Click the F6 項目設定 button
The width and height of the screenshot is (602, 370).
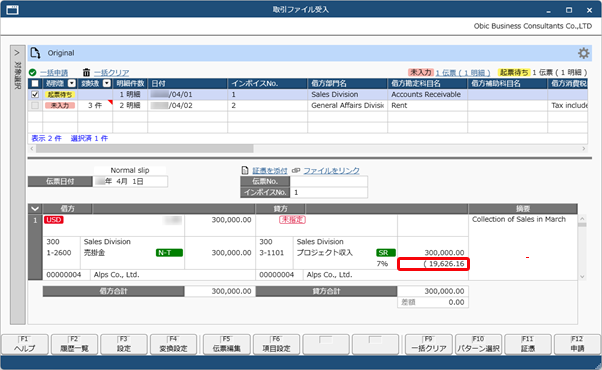276,344
